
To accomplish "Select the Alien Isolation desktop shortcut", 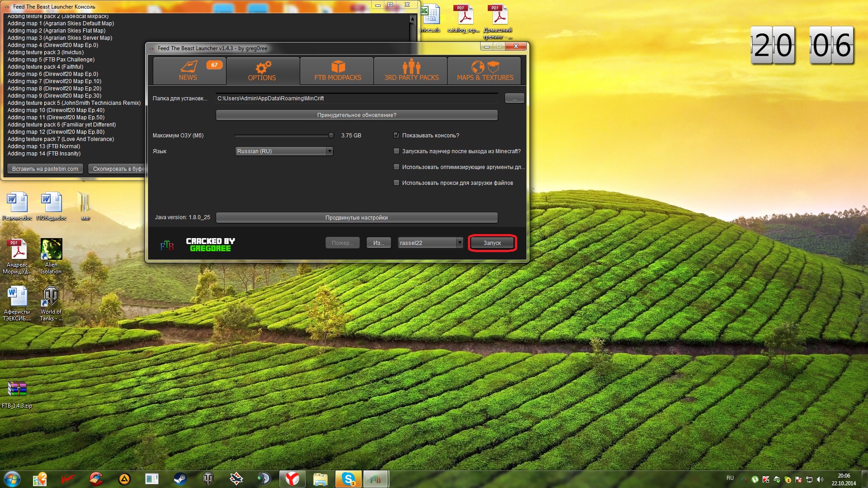I will (x=51, y=257).
